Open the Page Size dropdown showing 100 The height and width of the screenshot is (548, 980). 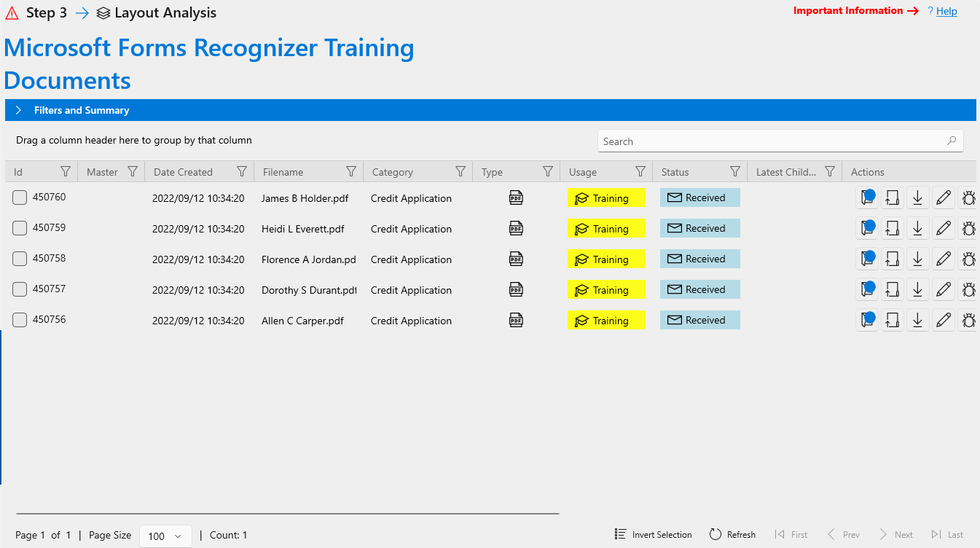(x=165, y=536)
